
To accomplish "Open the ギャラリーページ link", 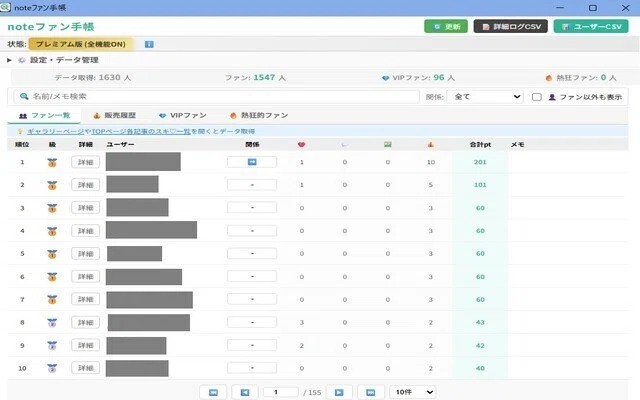I will tap(56, 131).
